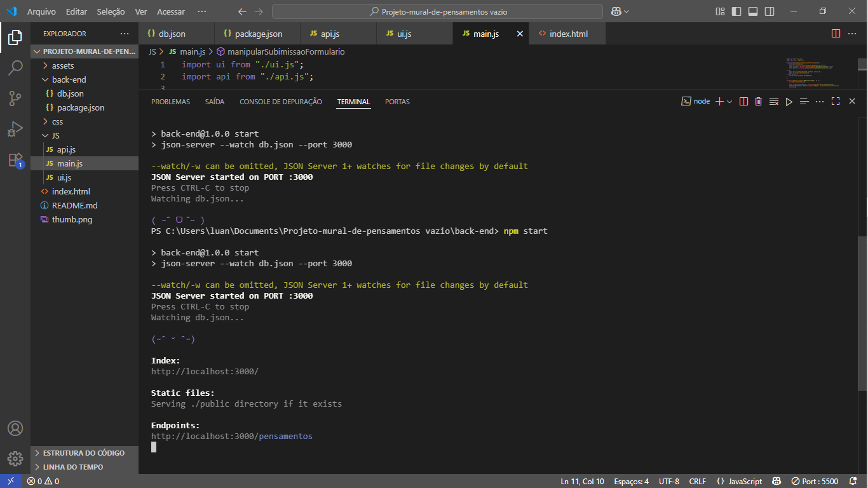Split the editor to the right
868x488 pixels.
pos(836,34)
